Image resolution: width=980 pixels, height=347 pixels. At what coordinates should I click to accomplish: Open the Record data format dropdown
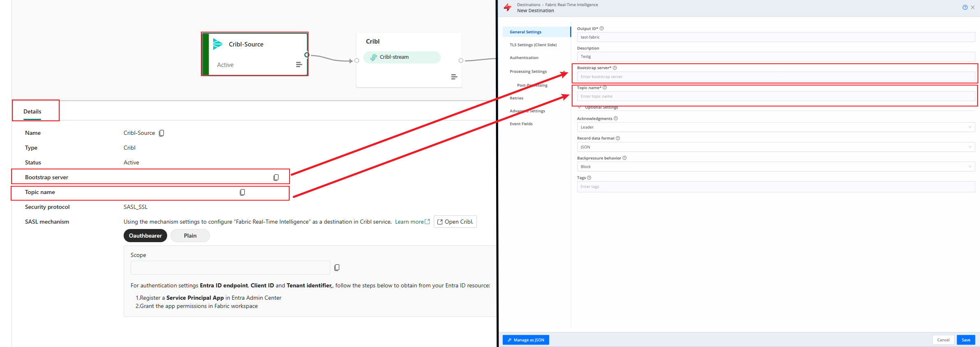pos(776,147)
